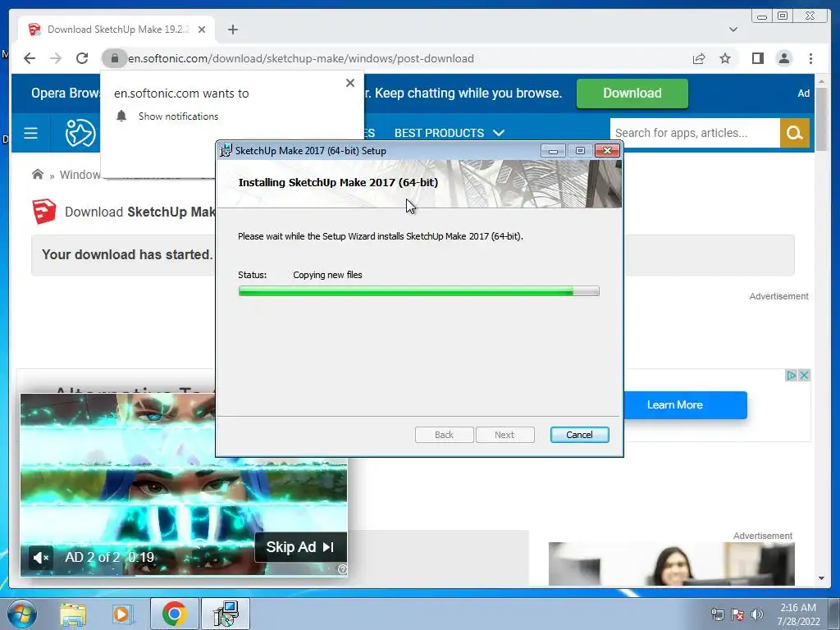
Task: Click the share page icon
Action: coord(699,58)
